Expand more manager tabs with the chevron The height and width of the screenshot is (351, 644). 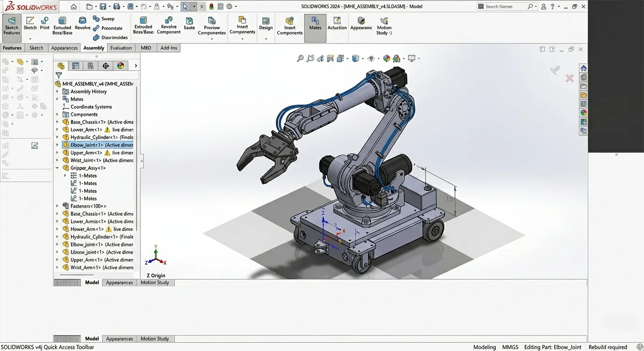[136, 66]
